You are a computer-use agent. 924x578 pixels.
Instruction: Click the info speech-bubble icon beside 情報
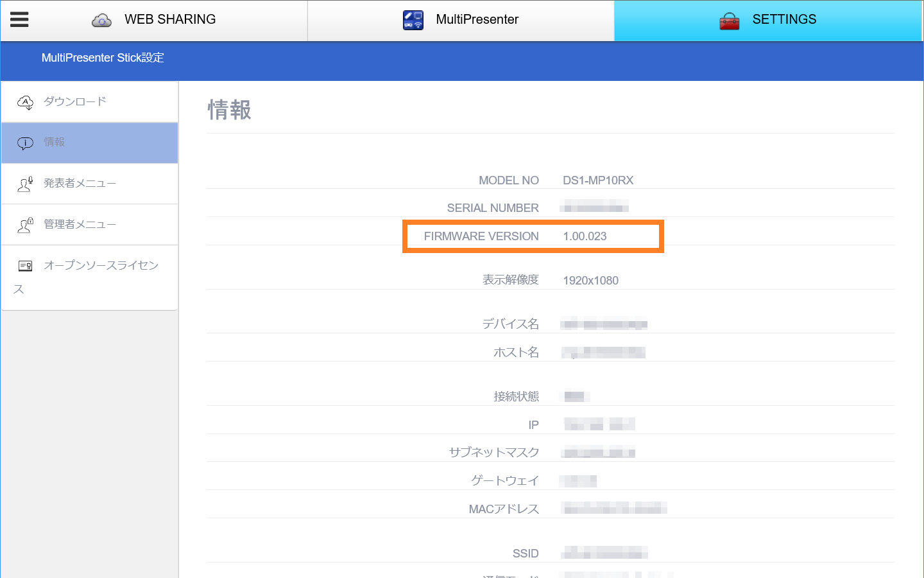pos(24,143)
